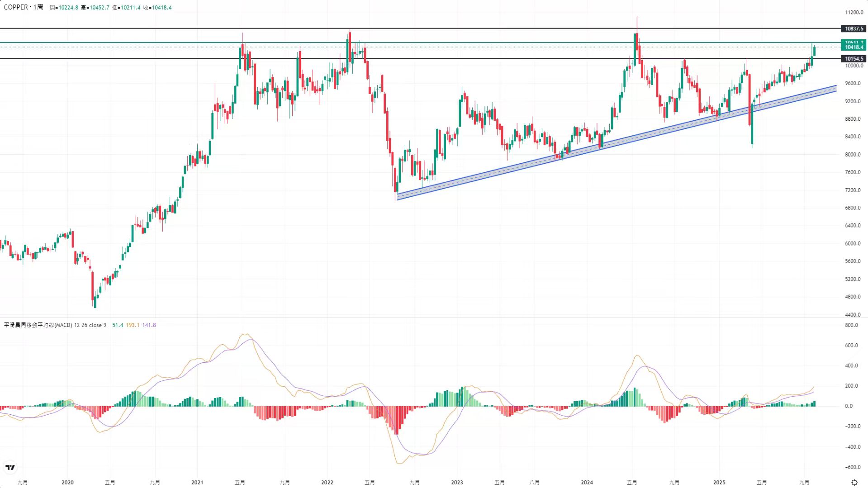Click the 10154.5 price axis label
The width and height of the screenshot is (868, 488).
(x=854, y=59)
